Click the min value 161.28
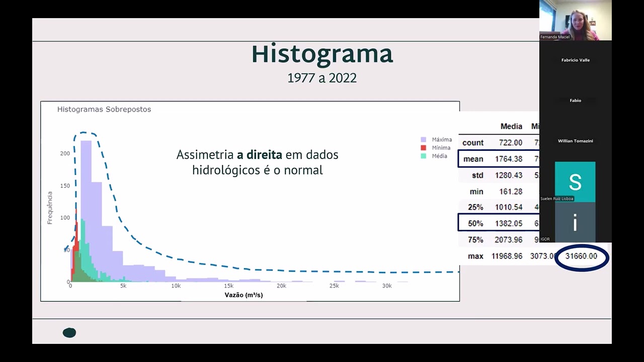644x362 pixels. pyautogui.click(x=511, y=192)
